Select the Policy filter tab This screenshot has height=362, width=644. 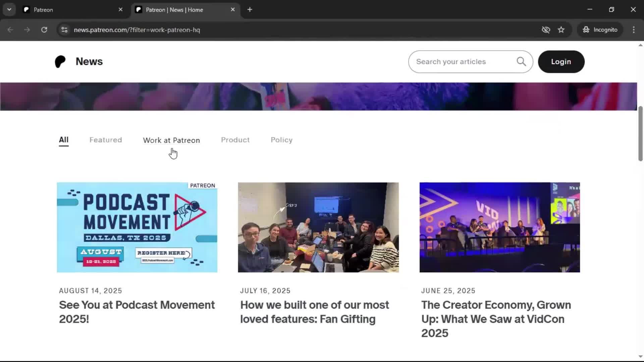[x=282, y=140]
